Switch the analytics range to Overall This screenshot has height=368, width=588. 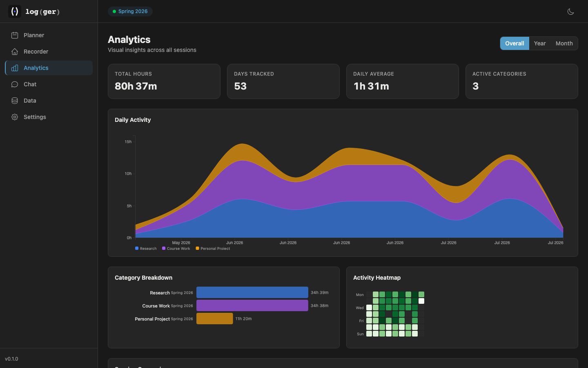click(514, 43)
